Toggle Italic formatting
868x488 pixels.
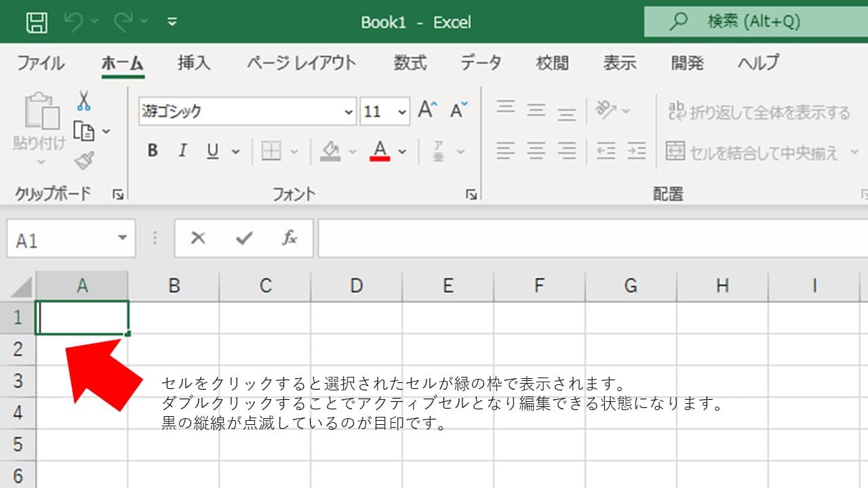(x=182, y=151)
